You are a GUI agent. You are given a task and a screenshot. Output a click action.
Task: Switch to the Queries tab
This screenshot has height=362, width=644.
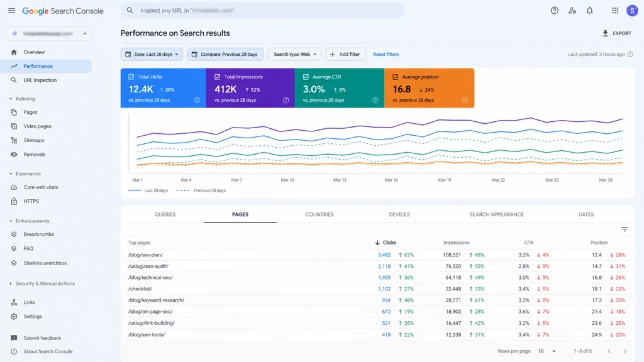click(x=165, y=215)
